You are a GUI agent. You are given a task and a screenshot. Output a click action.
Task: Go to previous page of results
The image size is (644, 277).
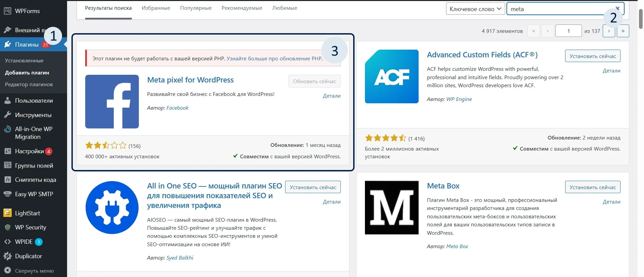[548, 31]
